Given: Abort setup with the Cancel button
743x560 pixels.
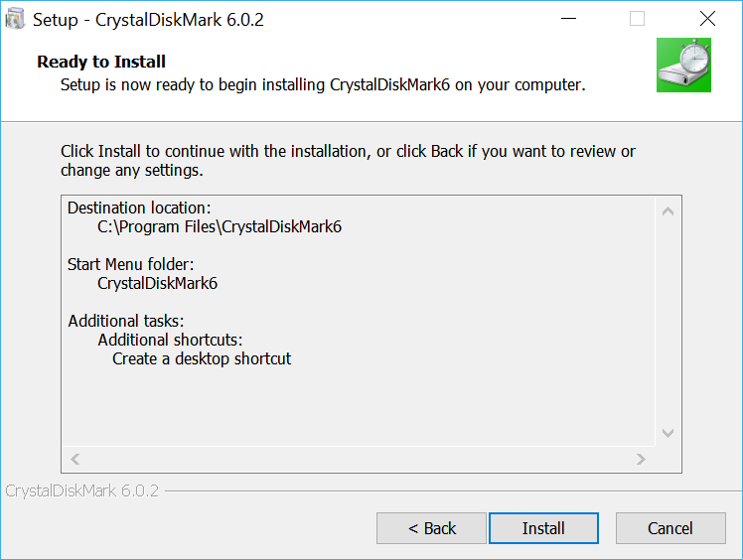Looking at the screenshot, I should [x=670, y=528].
